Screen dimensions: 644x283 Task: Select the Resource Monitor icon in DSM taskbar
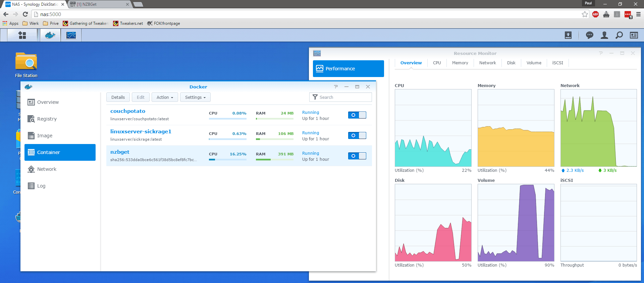click(71, 35)
